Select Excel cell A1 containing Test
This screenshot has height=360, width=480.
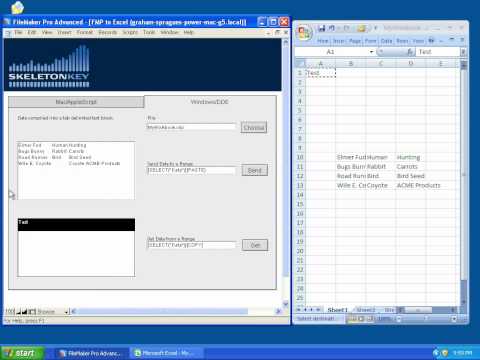tap(321, 73)
